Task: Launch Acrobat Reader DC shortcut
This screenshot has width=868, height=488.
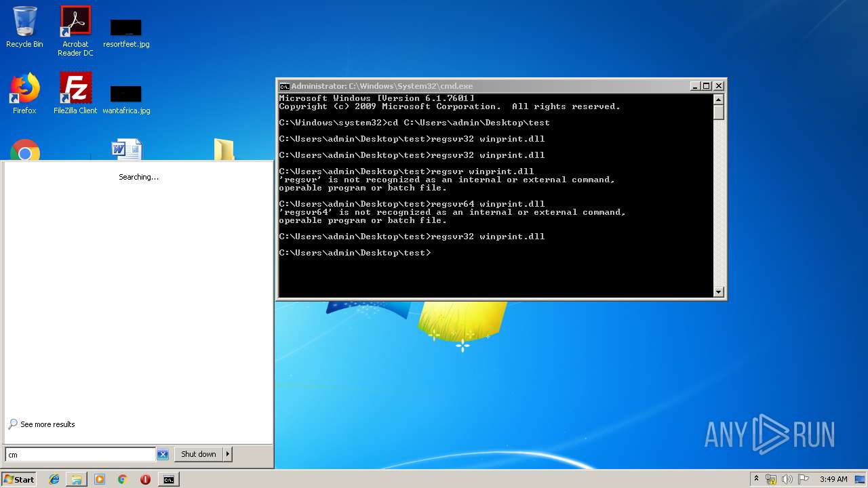Action: coord(75,31)
